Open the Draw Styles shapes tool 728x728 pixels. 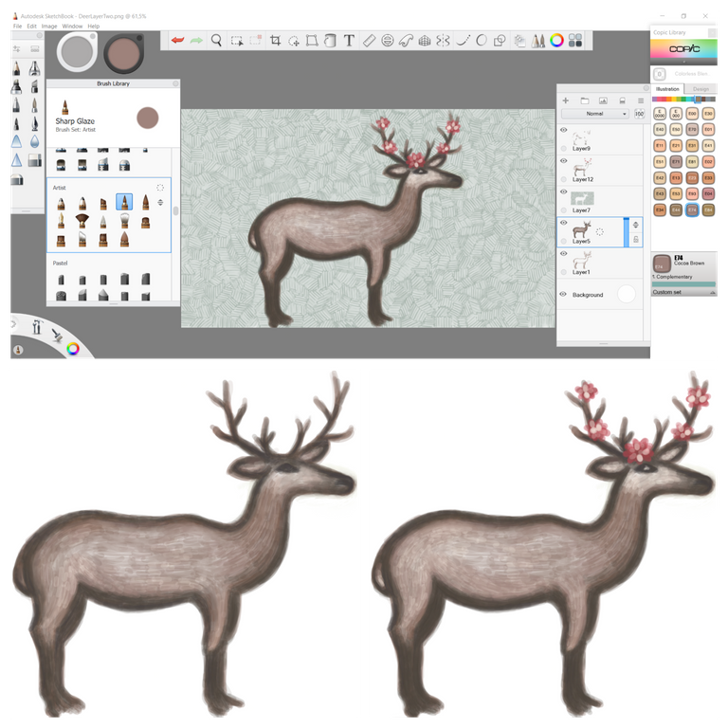(x=500, y=41)
